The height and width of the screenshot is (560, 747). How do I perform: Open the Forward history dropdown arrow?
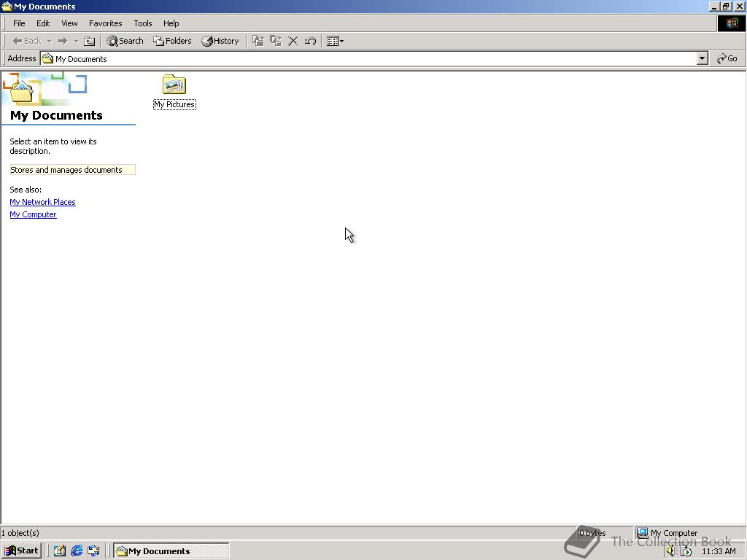76,41
